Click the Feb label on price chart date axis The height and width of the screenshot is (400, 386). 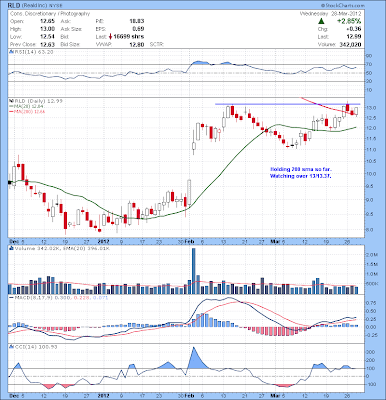189,241
